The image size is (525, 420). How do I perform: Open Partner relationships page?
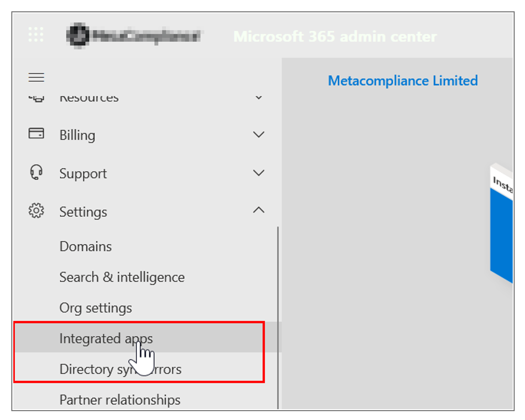click(120, 400)
